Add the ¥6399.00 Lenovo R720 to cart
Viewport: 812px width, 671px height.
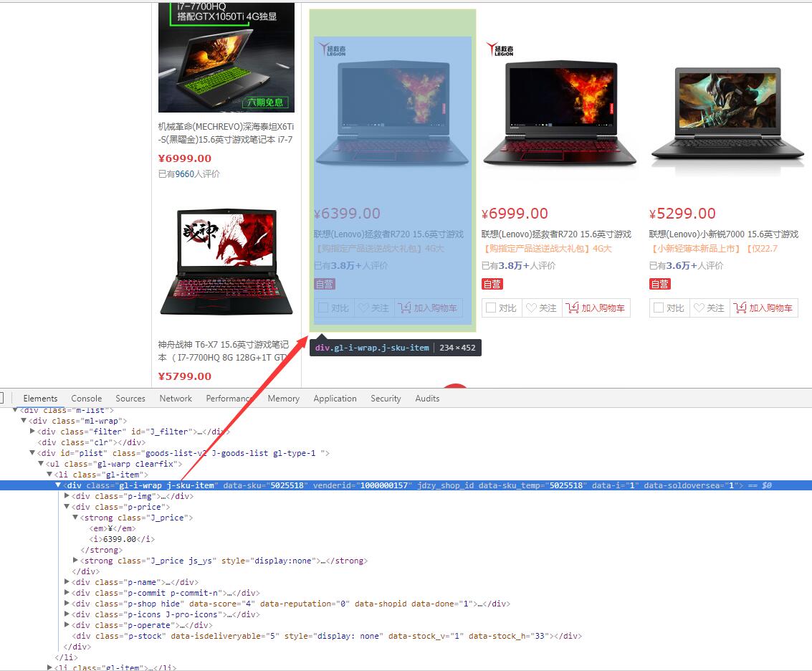click(429, 308)
